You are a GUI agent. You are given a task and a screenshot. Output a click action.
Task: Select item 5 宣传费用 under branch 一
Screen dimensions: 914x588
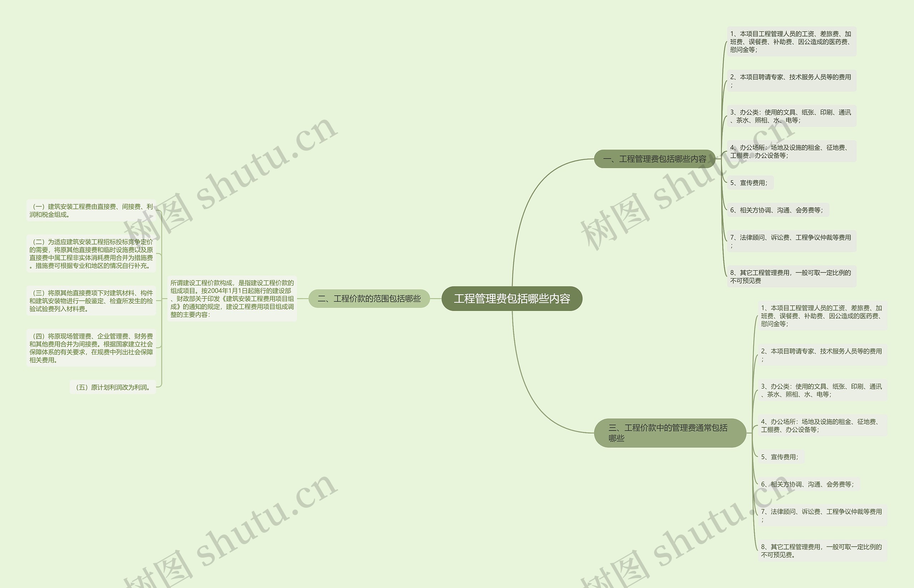[x=750, y=182]
